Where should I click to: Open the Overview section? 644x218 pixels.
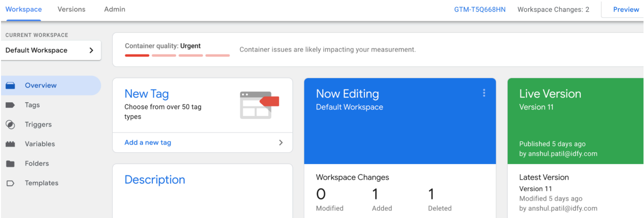pyautogui.click(x=51, y=86)
